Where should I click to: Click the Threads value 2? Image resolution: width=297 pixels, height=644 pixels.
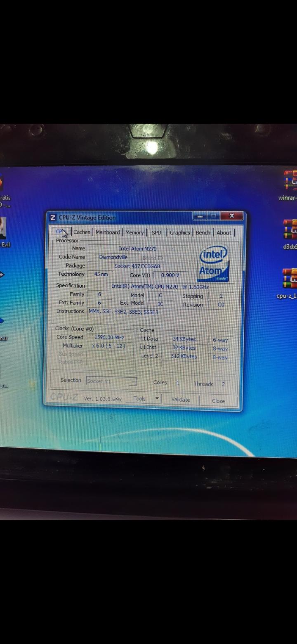point(223,384)
